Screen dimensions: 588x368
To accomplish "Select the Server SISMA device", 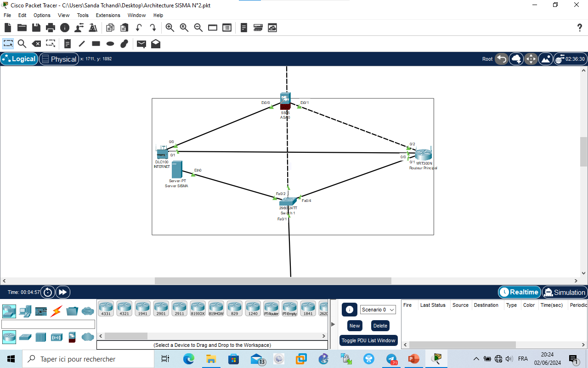I will pos(177,170).
